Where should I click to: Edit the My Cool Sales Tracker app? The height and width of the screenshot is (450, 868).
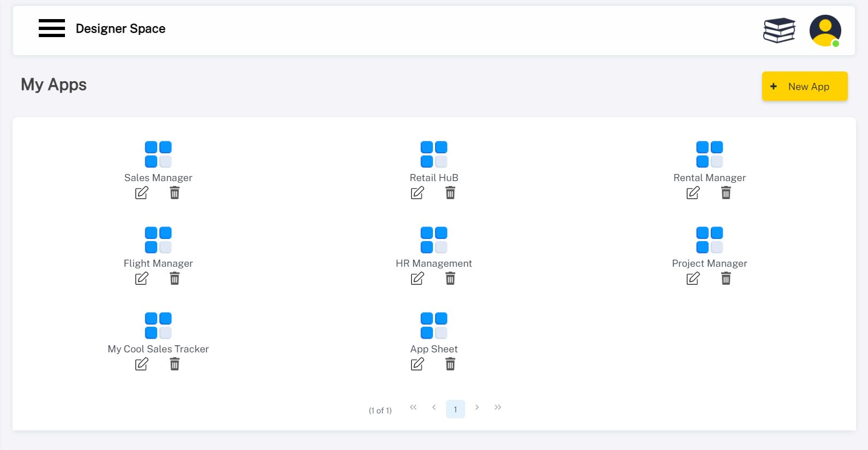pos(142,364)
